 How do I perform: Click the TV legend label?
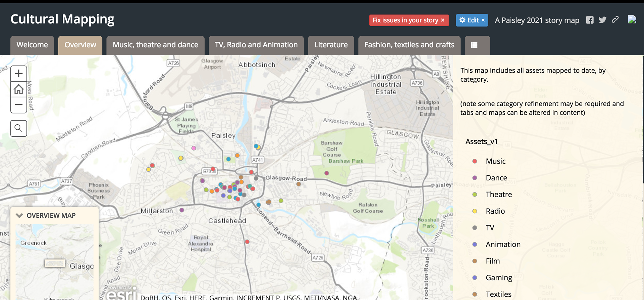coord(490,228)
